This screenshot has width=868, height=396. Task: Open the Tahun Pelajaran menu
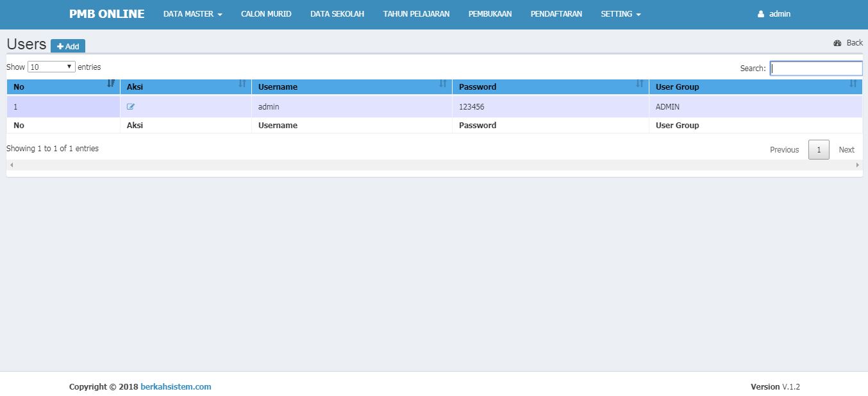(416, 14)
